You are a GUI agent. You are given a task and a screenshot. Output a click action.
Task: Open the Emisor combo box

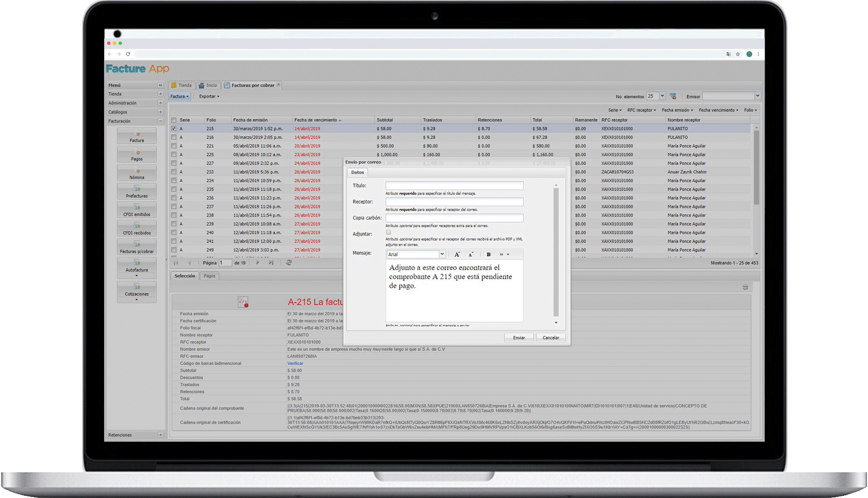coord(758,96)
